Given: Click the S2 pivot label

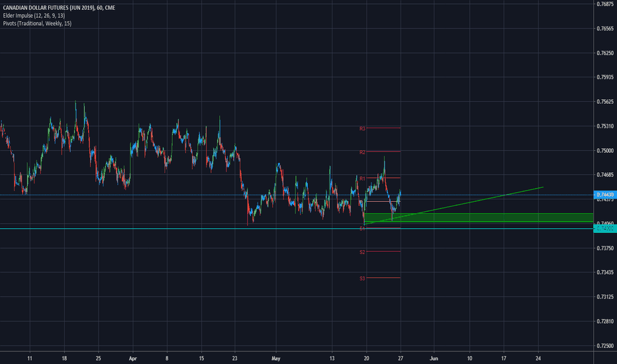Looking at the screenshot, I should pyautogui.click(x=362, y=252).
